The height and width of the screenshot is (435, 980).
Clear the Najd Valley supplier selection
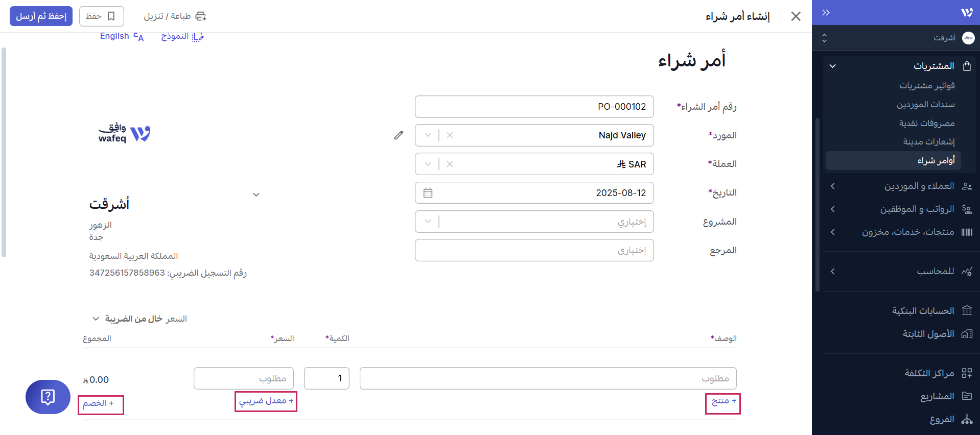[x=450, y=135]
